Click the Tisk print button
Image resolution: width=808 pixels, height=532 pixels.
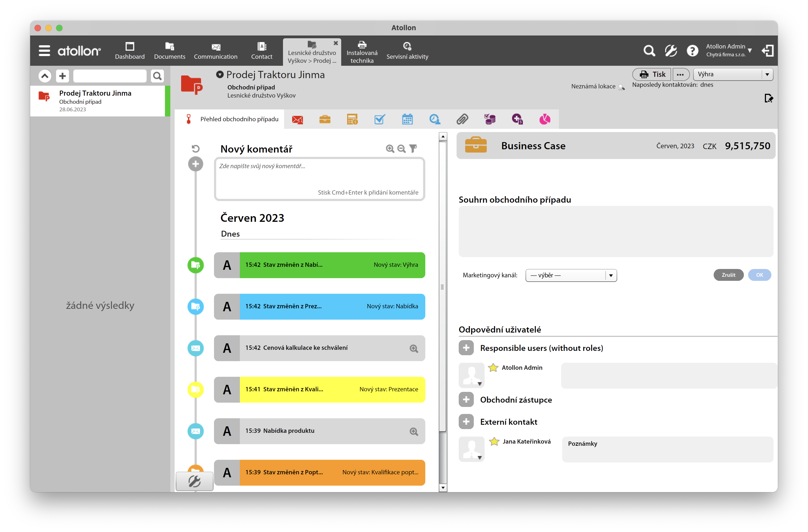click(x=652, y=74)
